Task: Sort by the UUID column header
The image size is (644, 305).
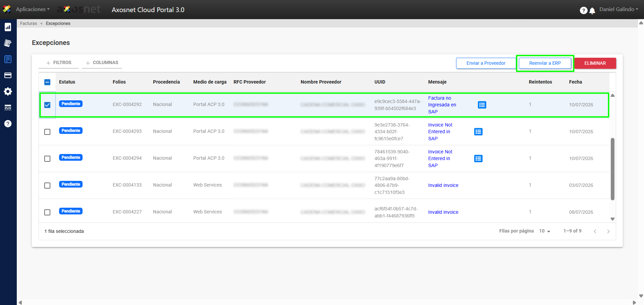Action: pyautogui.click(x=380, y=82)
